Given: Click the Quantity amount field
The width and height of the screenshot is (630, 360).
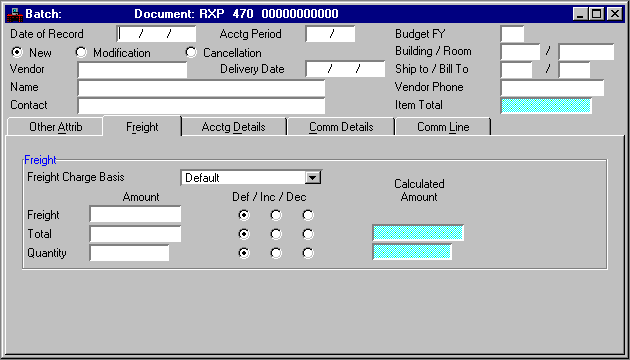Looking at the screenshot, I should coord(129,253).
